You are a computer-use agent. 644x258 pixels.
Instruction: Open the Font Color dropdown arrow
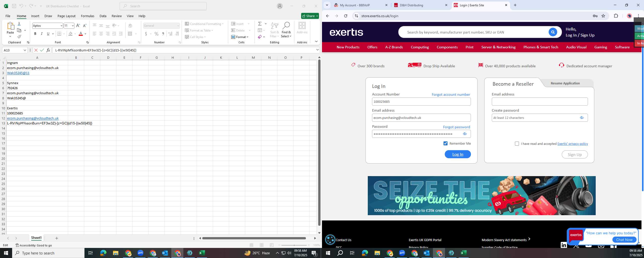pyautogui.click(x=86, y=34)
